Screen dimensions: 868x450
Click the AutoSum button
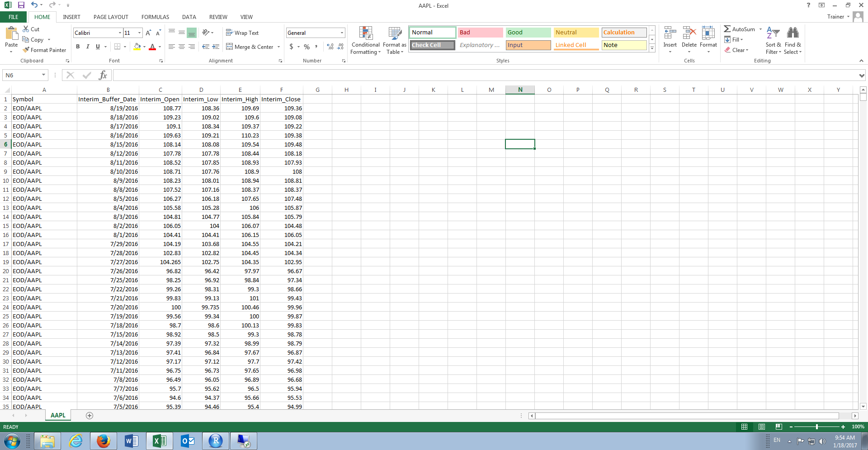click(x=739, y=29)
